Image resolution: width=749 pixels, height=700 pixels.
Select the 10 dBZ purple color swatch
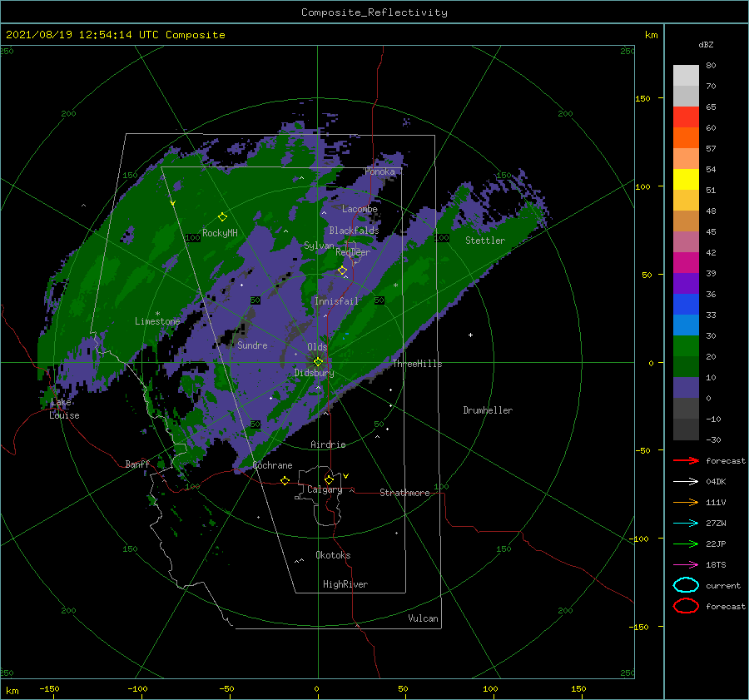click(x=686, y=388)
